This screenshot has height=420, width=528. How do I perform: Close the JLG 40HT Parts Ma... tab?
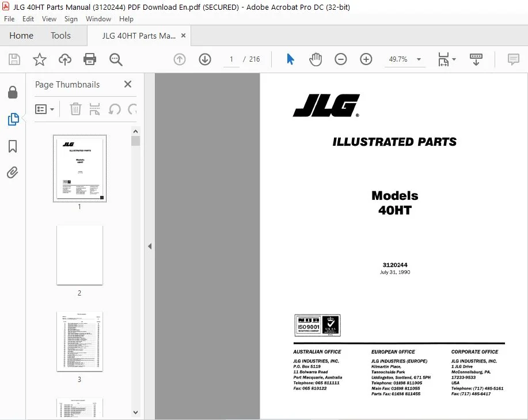tap(183, 35)
